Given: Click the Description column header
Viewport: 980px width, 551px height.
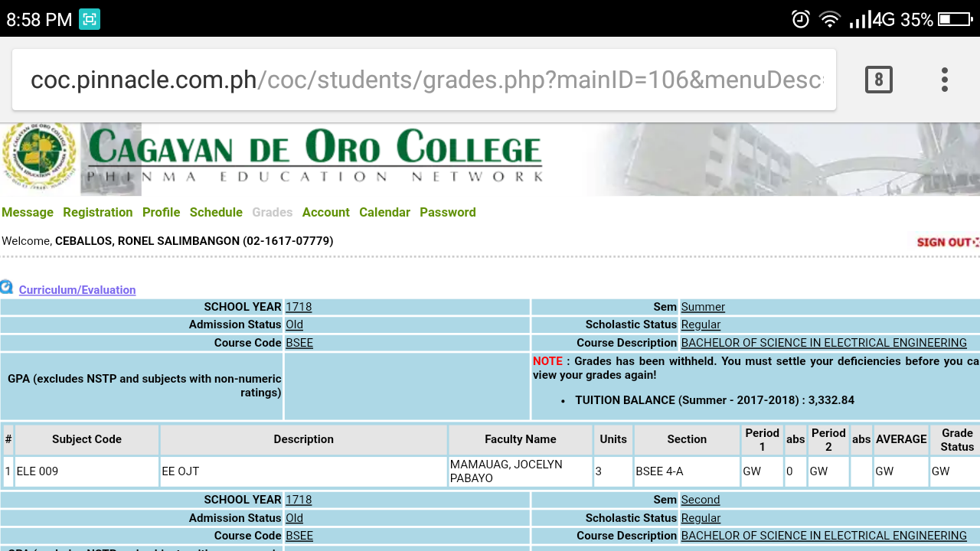Looking at the screenshot, I should (x=304, y=439).
